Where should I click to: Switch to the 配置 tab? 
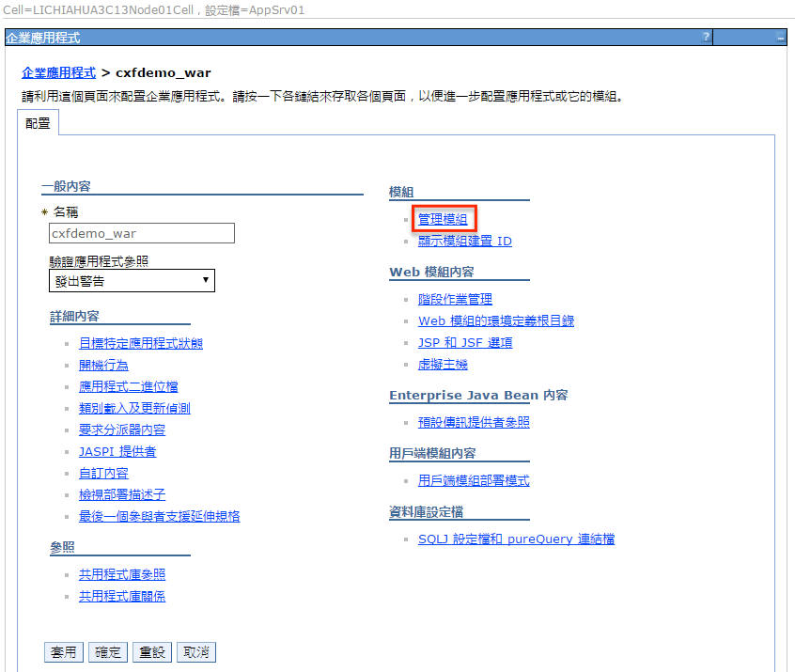(38, 123)
